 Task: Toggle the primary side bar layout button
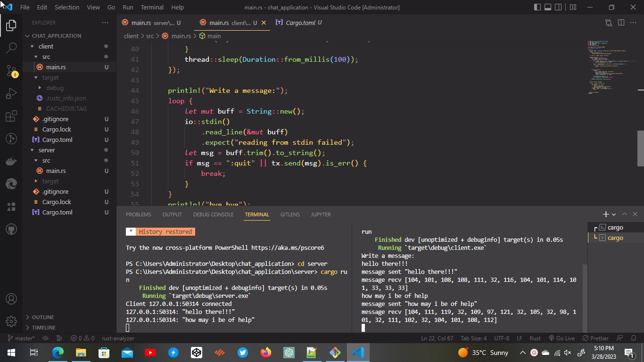click(537, 7)
